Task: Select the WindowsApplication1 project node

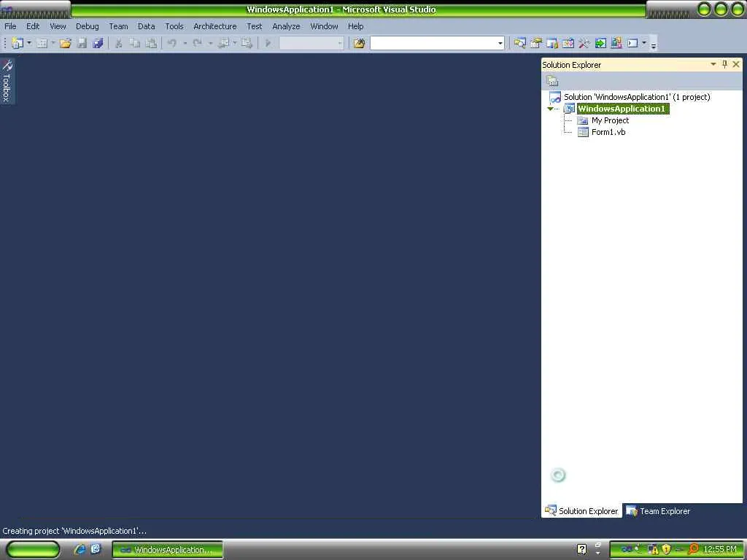Action: 622,109
